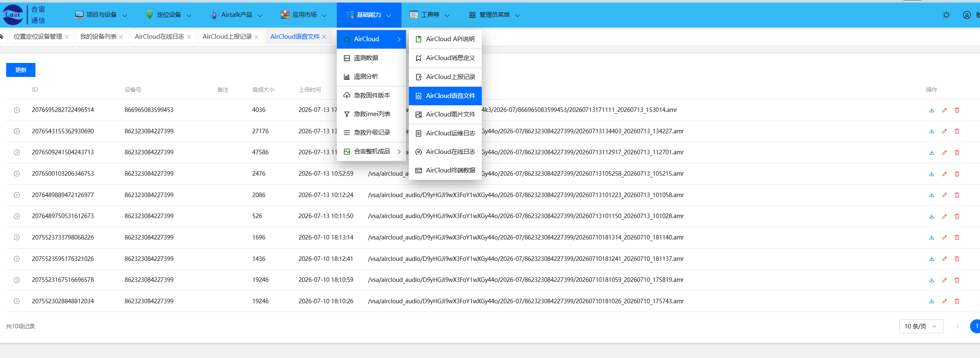This screenshot has height=358, width=980.
Task: Select AirCloud运维日志 from the submenu
Action: (445, 133)
